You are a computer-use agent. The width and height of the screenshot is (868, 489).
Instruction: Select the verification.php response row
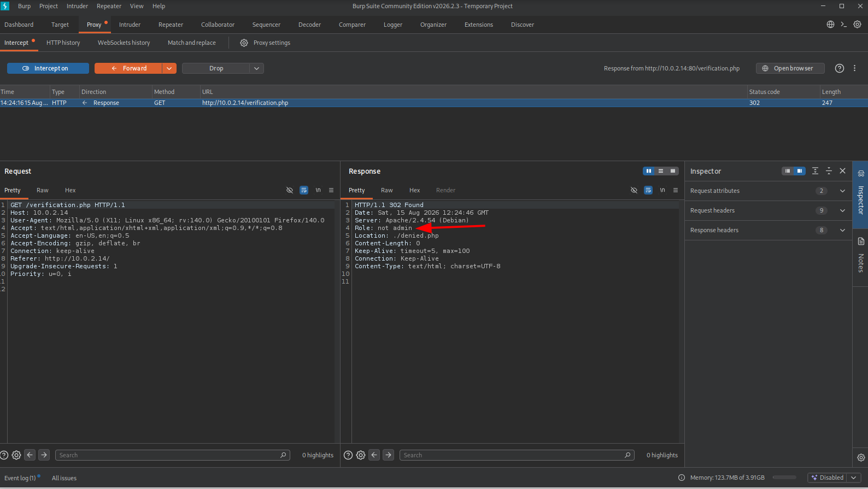pos(434,103)
